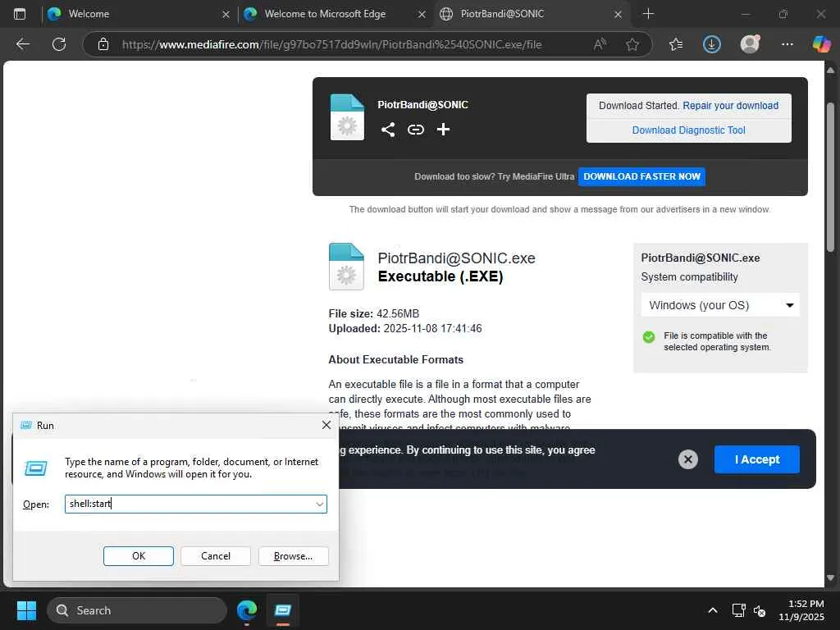Open the Edge profile avatar
The width and height of the screenshot is (840, 630).
coord(750,44)
